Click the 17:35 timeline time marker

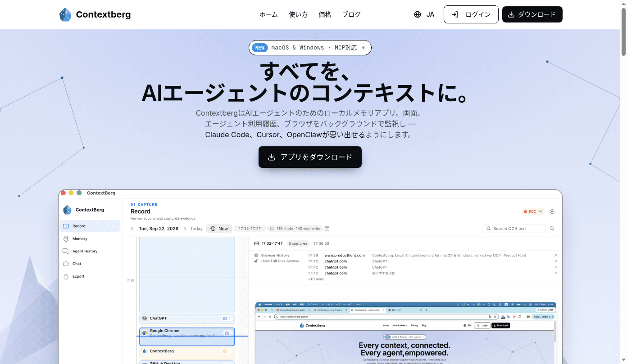tap(130, 280)
